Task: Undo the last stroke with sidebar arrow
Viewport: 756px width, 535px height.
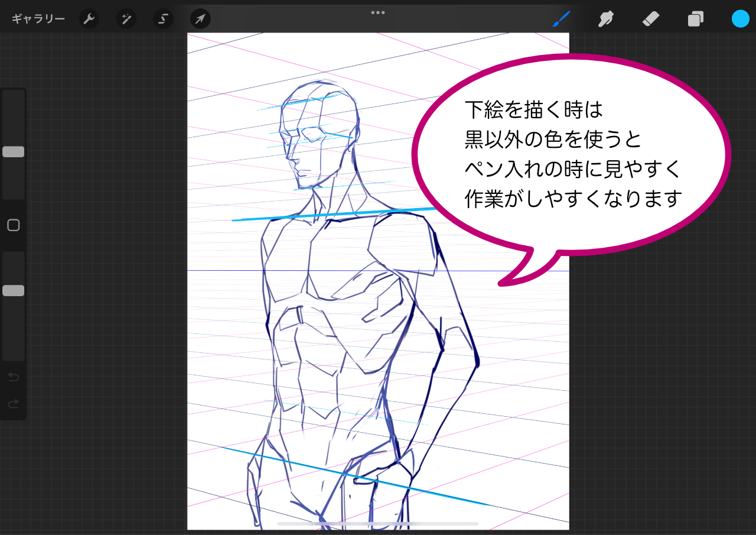Action: click(x=13, y=377)
